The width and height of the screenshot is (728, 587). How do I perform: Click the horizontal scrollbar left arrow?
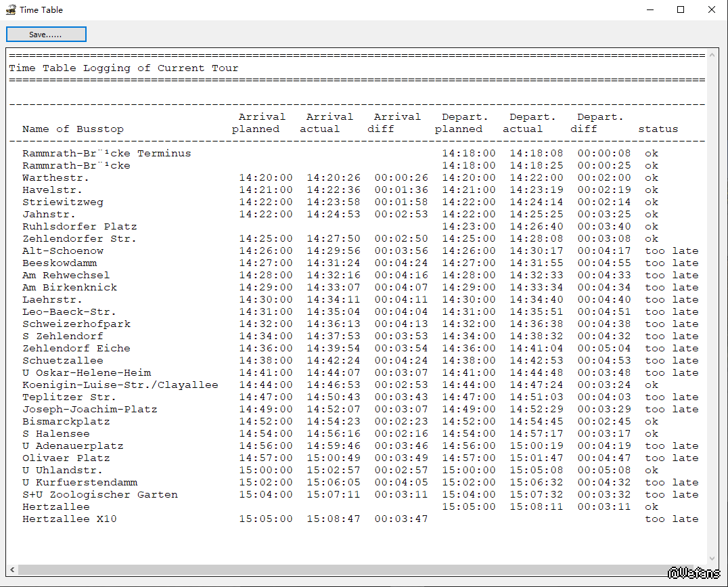[x=13, y=570]
